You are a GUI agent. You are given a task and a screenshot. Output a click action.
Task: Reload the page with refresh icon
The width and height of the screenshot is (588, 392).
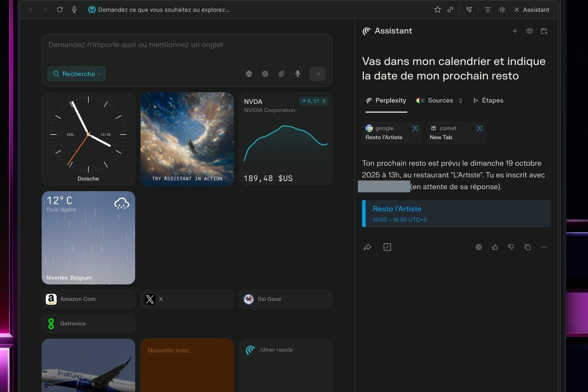coord(60,9)
